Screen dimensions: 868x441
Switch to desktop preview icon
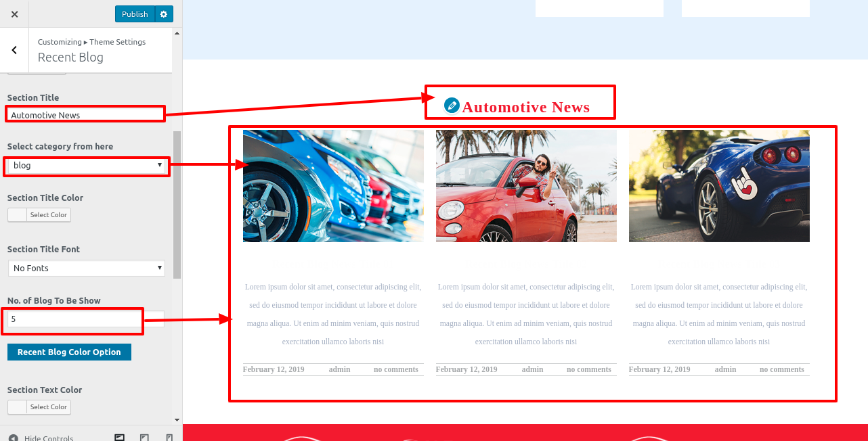tap(120, 437)
